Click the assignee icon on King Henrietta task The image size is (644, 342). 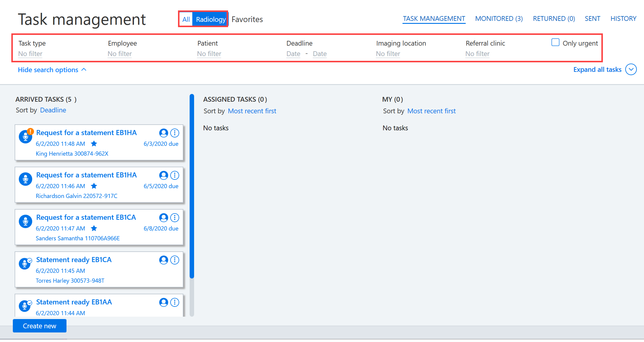tap(163, 133)
